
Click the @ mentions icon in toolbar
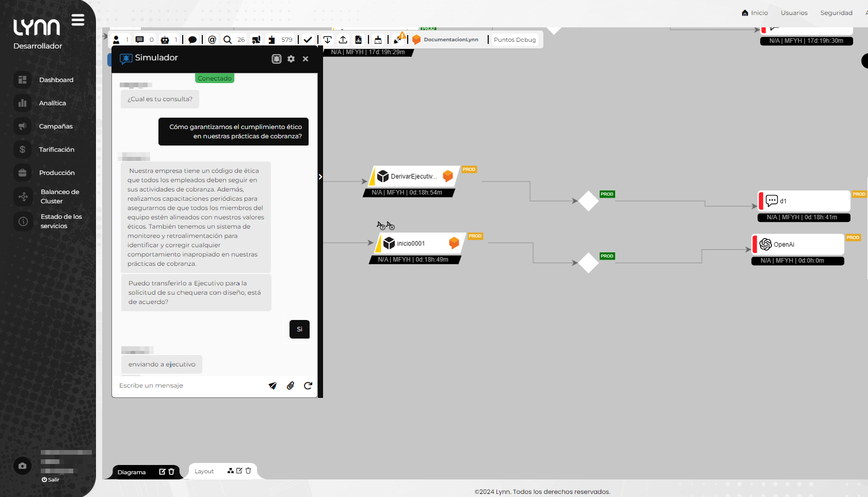pyautogui.click(x=212, y=40)
